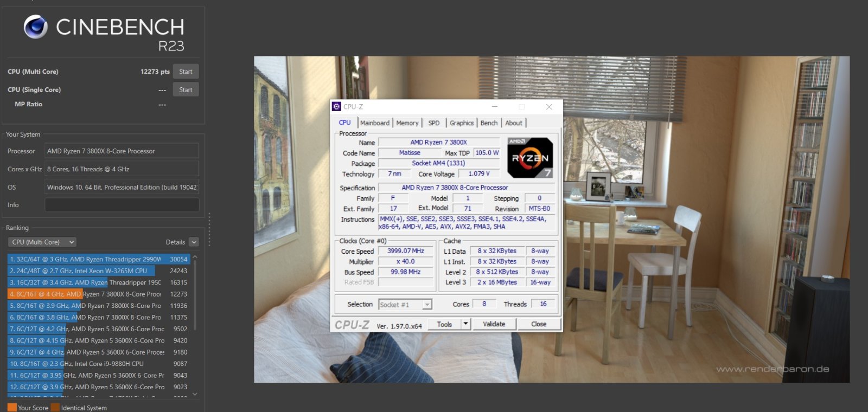Switch to CPU tab in CPU-Z
Image resolution: width=868 pixels, height=412 pixels.
pos(345,123)
